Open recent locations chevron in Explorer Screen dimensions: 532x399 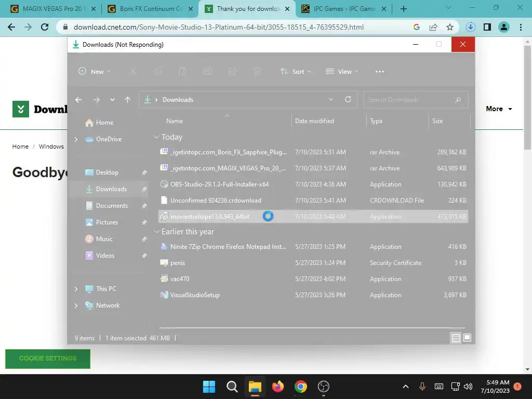point(112,100)
